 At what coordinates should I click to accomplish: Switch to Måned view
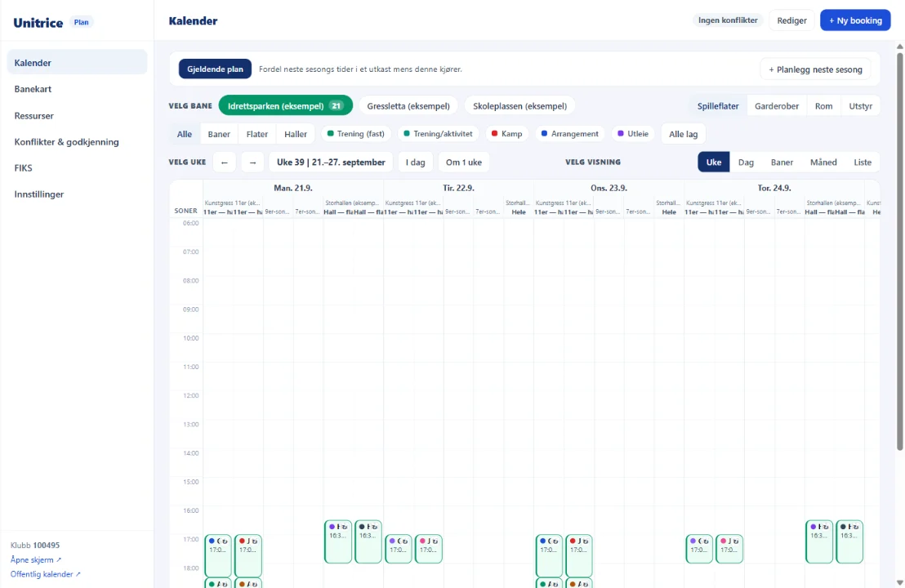pyautogui.click(x=823, y=163)
